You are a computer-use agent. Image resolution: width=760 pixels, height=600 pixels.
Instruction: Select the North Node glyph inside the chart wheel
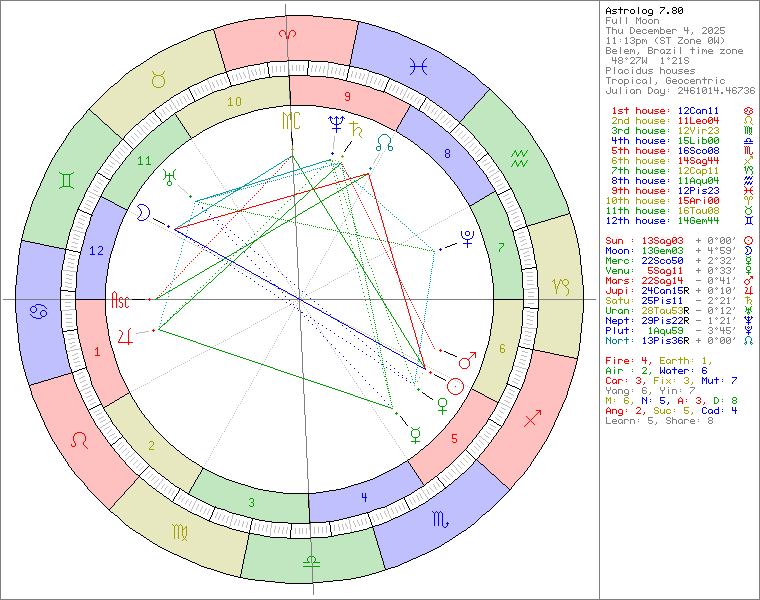pos(384,142)
